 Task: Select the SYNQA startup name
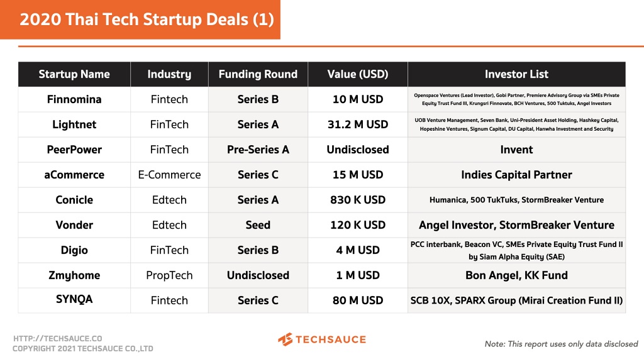(x=74, y=300)
